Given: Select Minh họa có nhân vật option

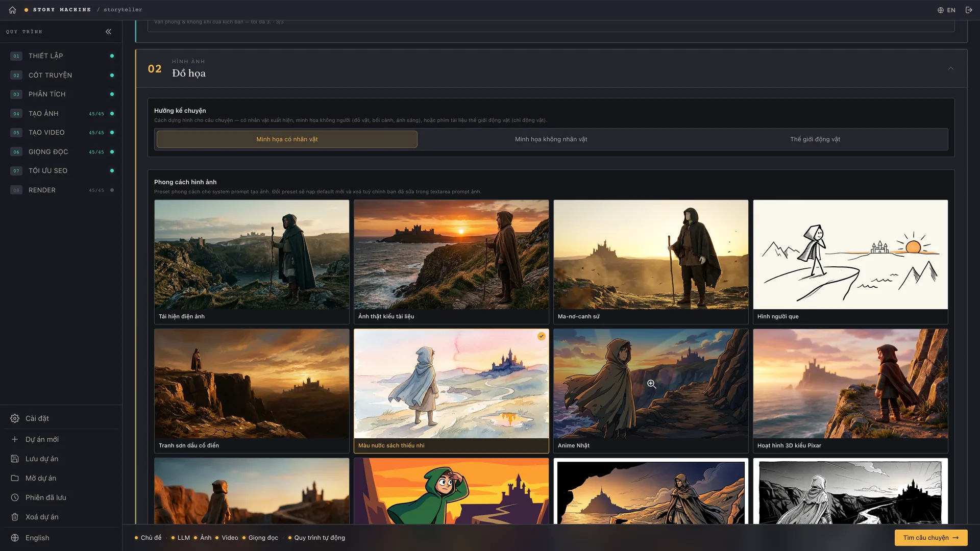Looking at the screenshot, I should point(287,139).
